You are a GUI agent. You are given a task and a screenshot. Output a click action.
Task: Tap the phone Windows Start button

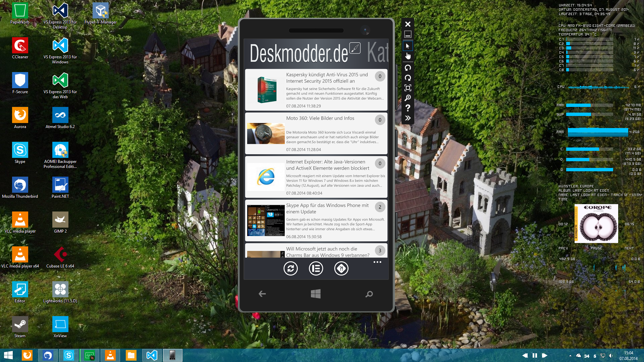click(316, 294)
